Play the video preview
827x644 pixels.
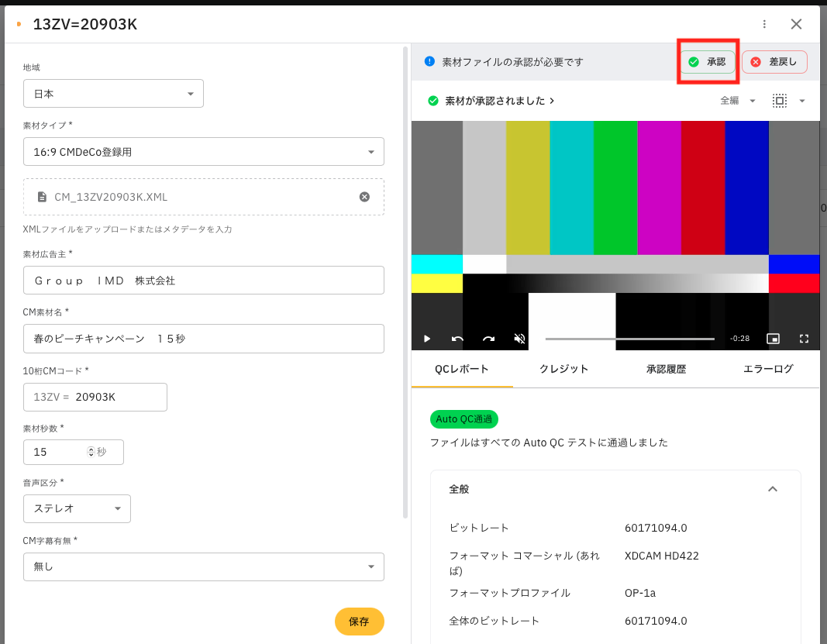click(427, 339)
